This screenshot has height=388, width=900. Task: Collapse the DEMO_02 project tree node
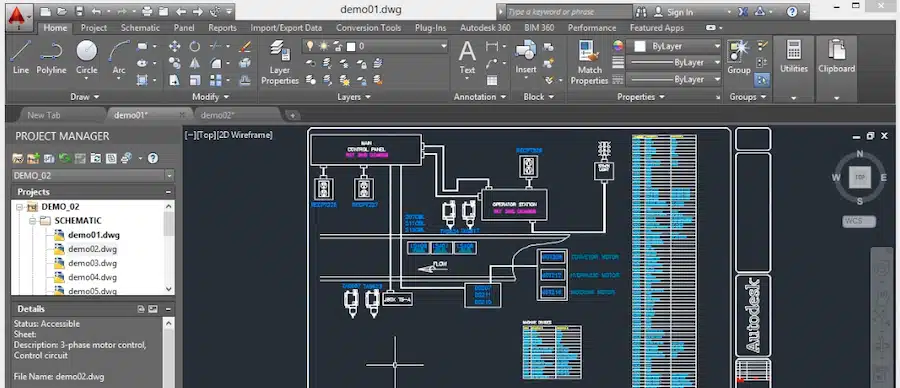19,207
